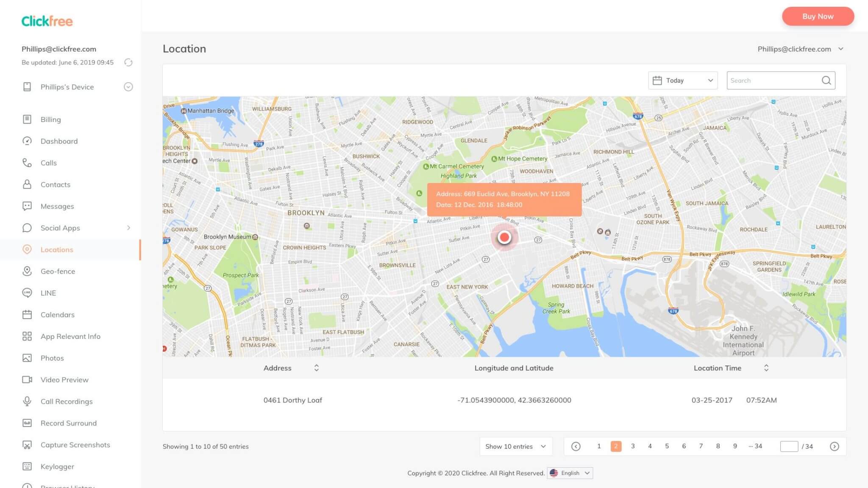The height and width of the screenshot is (488, 868).
Task: Click the Call Recordings microphone icon
Action: (27, 401)
